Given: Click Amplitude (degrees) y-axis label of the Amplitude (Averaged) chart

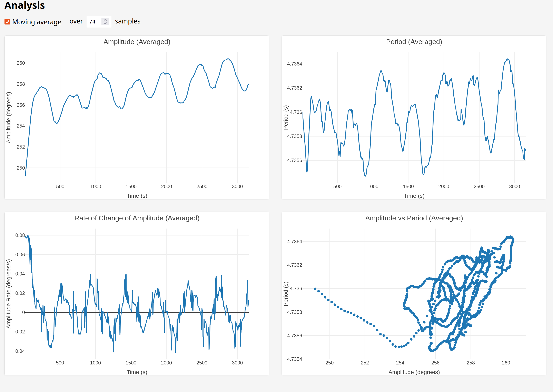Looking at the screenshot, I should click(x=9, y=118).
